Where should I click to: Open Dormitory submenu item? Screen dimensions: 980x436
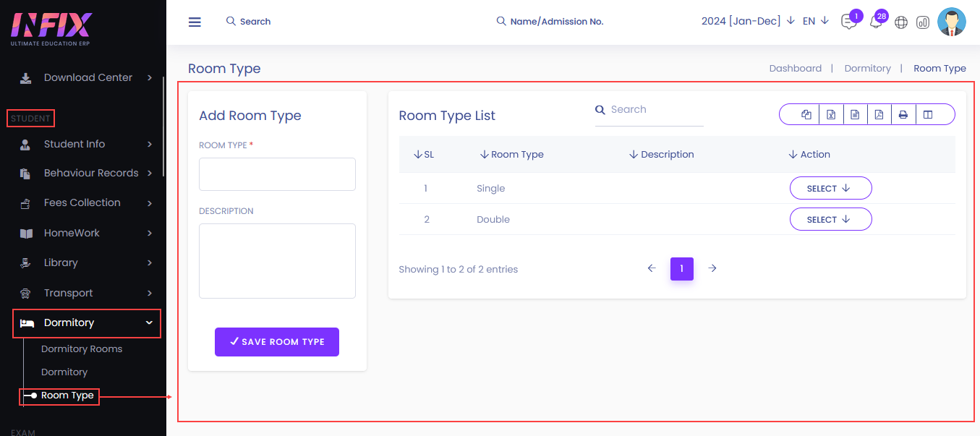coord(64,372)
